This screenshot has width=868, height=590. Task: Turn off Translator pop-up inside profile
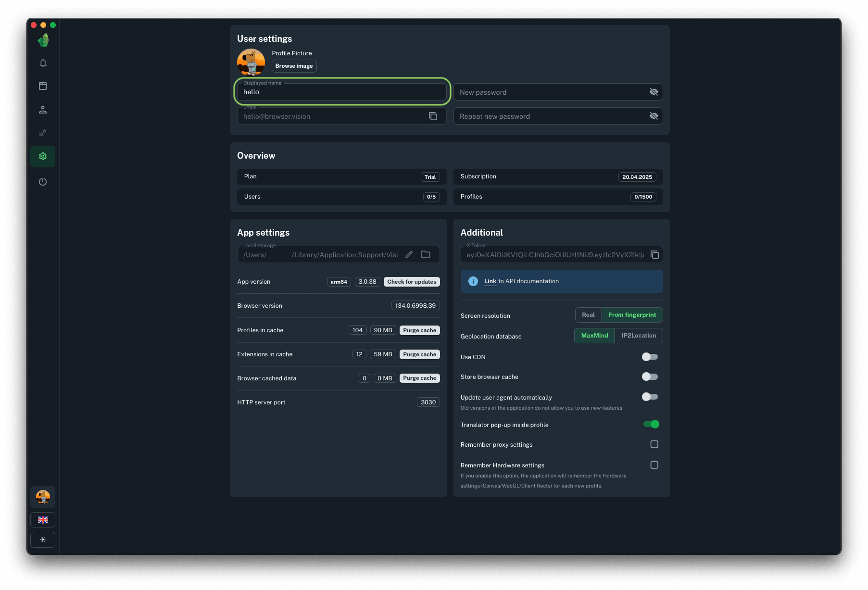(651, 424)
